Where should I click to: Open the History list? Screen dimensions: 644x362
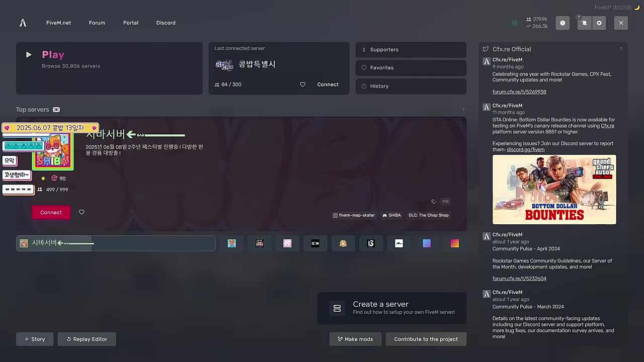[x=411, y=86]
